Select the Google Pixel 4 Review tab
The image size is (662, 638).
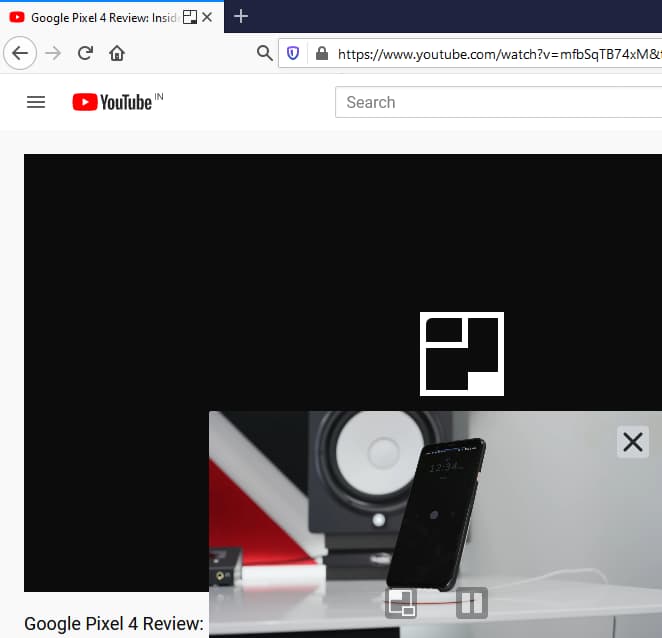coord(100,17)
